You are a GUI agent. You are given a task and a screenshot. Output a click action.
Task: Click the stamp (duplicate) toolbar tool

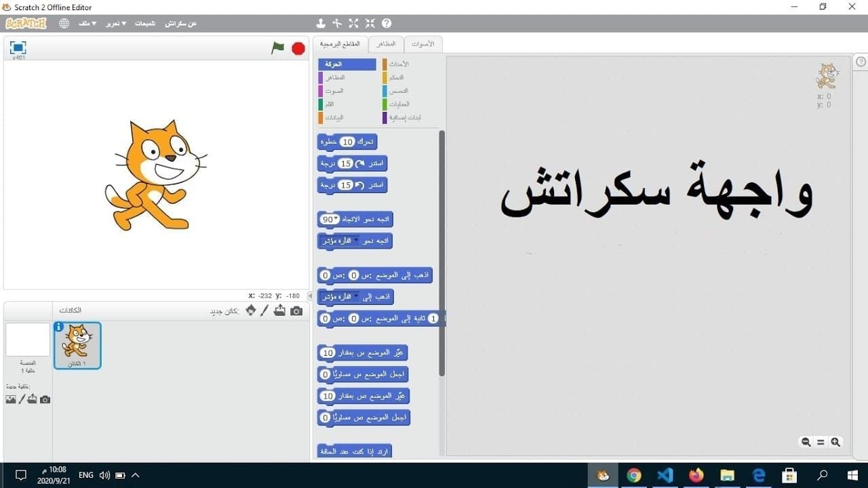pyautogui.click(x=321, y=22)
